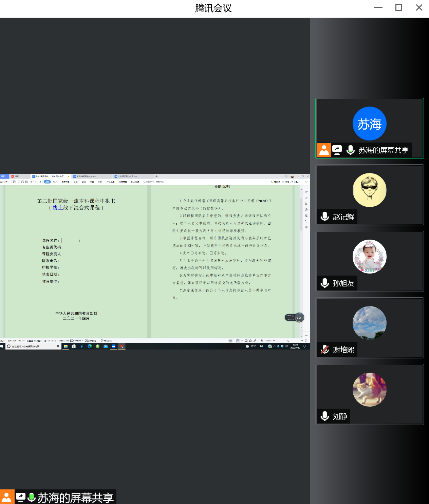Click the screen-share icon on 苏海's tile
This screenshot has width=429, height=504.
pyautogui.click(x=337, y=150)
